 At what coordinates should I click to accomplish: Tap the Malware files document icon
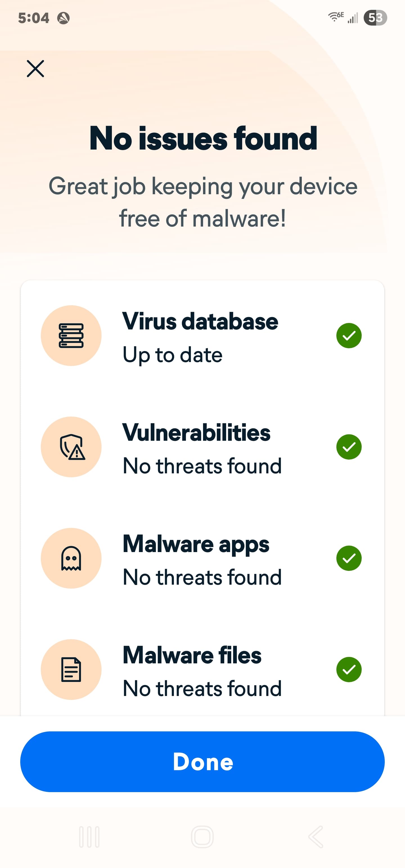pos(71,669)
